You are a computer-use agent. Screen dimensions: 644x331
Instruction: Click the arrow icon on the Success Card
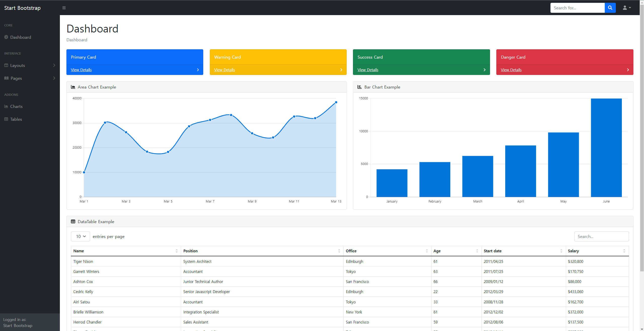[485, 70]
